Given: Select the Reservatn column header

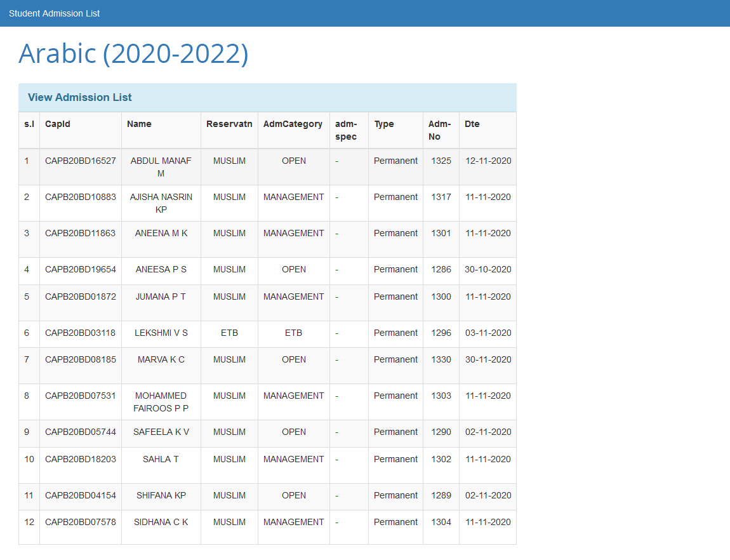Looking at the screenshot, I should point(229,124).
